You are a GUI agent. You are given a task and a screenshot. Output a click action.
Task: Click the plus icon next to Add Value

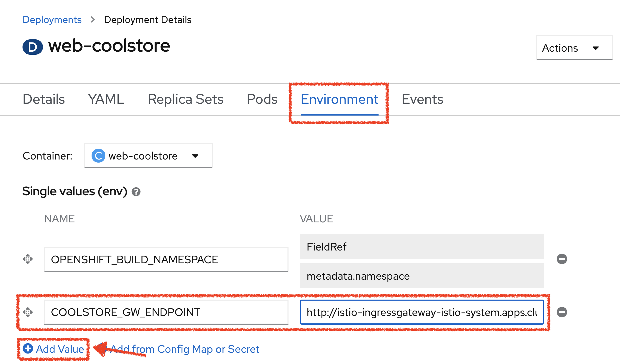[28, 349]
